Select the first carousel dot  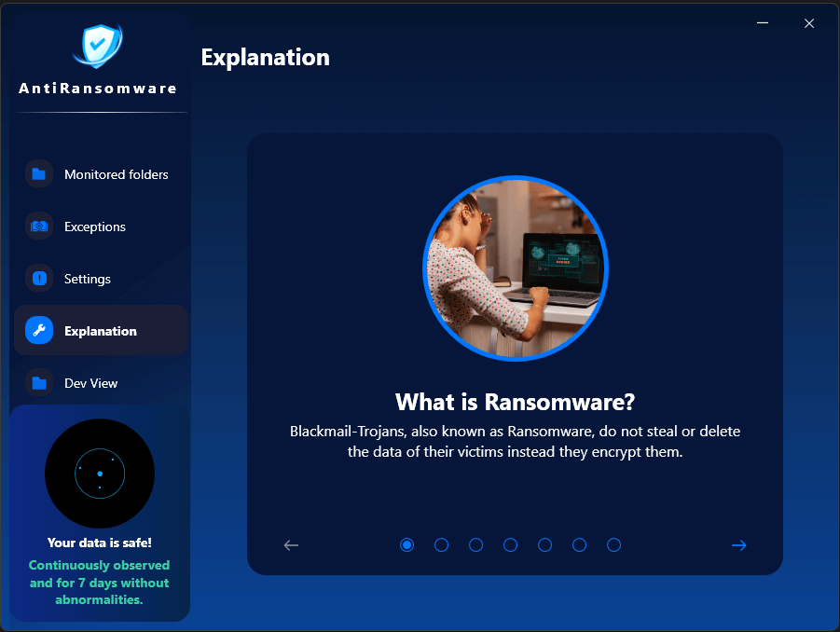click(406, 544)
